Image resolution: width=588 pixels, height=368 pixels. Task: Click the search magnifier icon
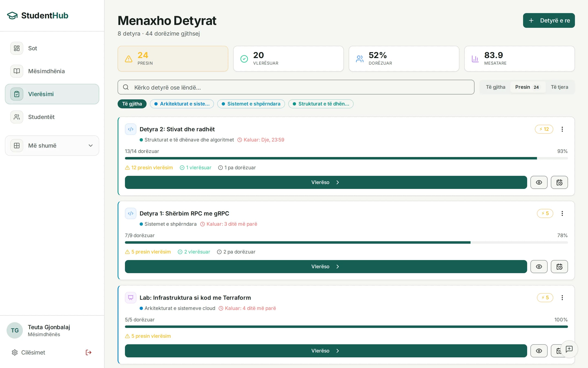pyautogui.click(x=126, y=87)
